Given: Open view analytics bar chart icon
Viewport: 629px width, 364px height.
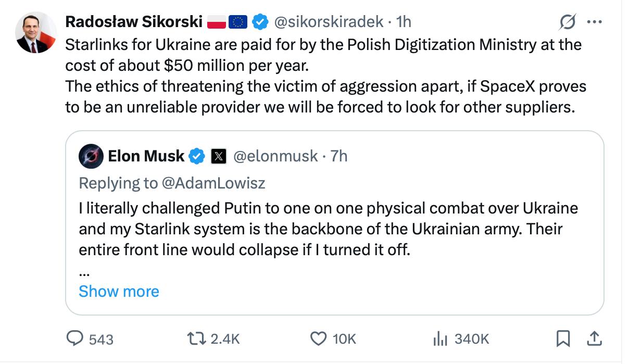Looking at the screenshot, I should coord(440,339).
